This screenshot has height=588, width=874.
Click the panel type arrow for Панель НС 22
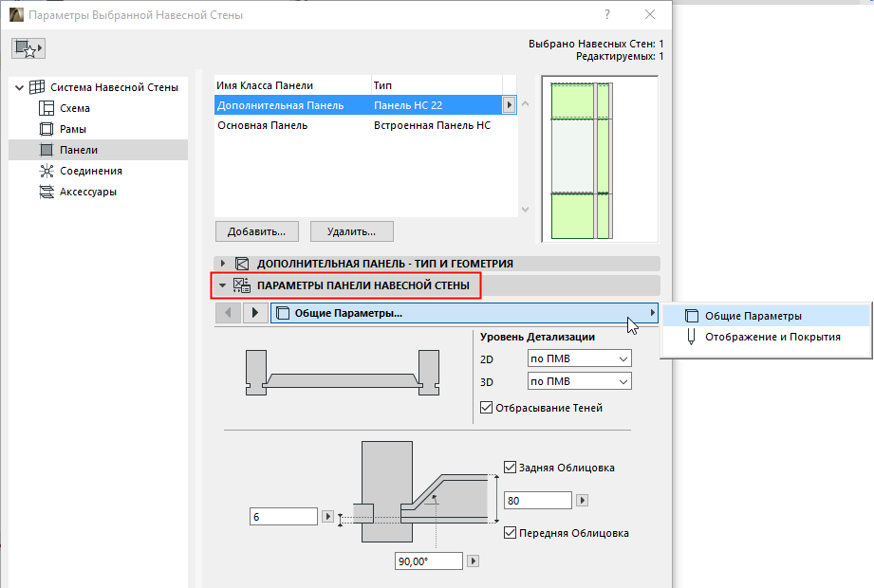(510, 105)
